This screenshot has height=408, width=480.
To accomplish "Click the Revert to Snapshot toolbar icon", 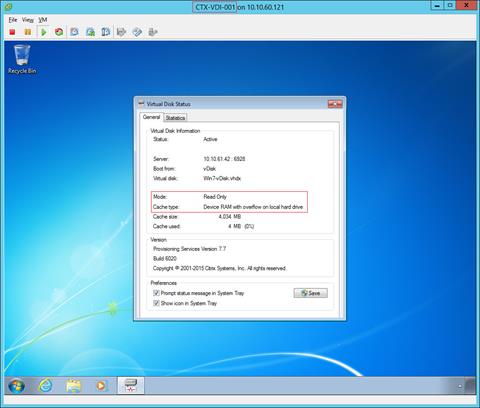I will tap(90, 32).
